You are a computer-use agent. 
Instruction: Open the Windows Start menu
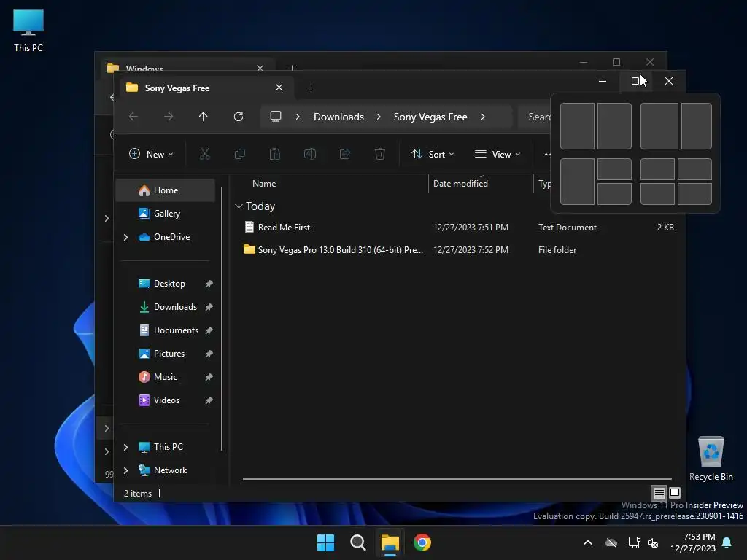pos(326,542)
